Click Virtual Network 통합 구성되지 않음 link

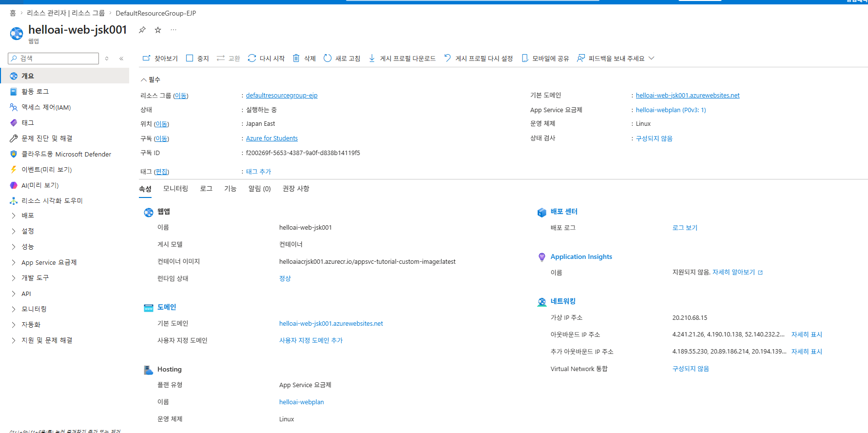[x=691, y=369]
